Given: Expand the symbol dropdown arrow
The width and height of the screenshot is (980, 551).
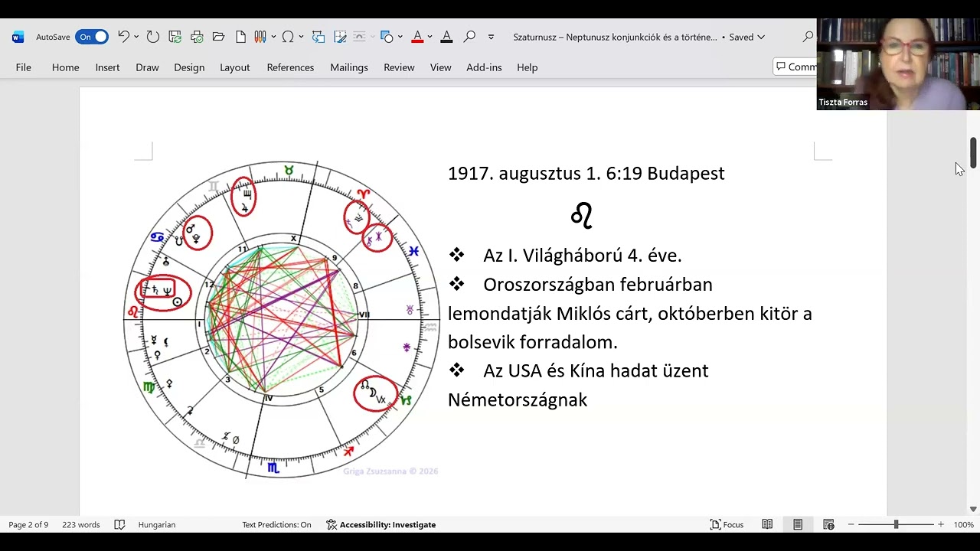Looking at the screenshot, I should (x=301, y=37).
